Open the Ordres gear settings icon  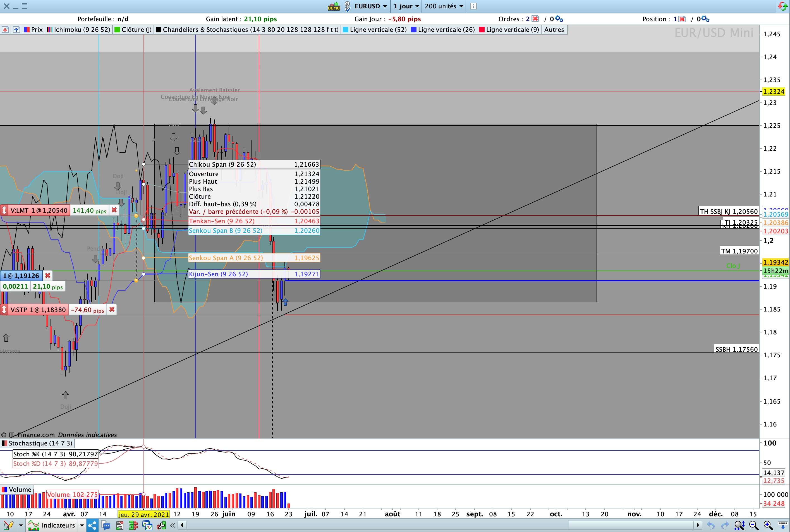(559, 19)
